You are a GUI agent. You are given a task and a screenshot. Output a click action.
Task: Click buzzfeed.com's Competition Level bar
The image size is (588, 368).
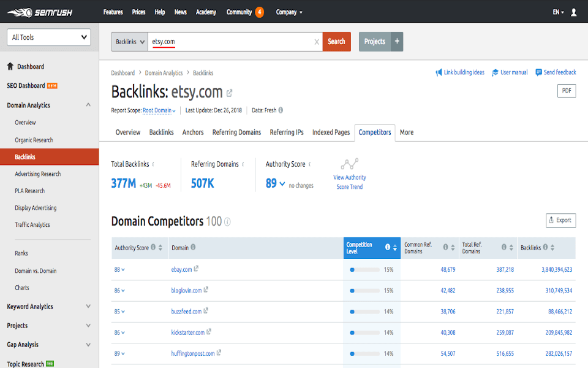(x=364, y=310)
